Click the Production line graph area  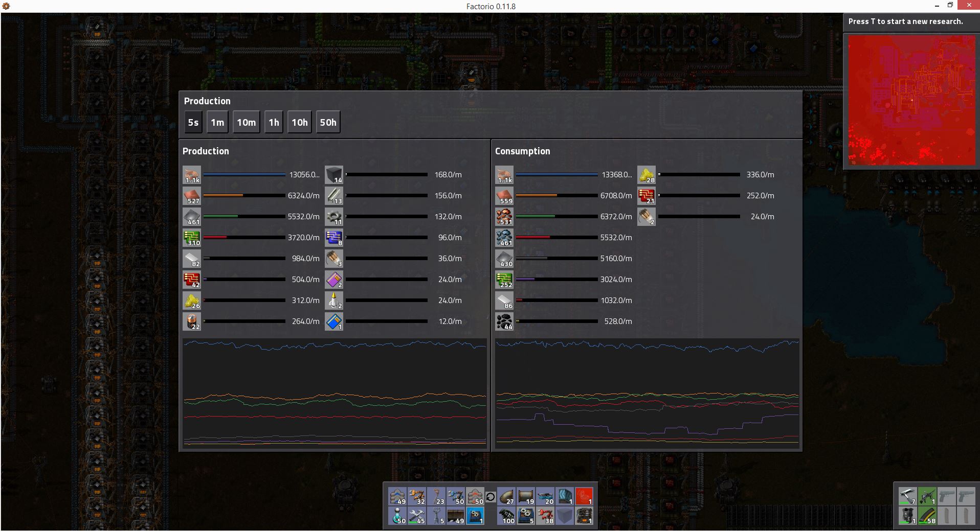(x=335, y=393)
